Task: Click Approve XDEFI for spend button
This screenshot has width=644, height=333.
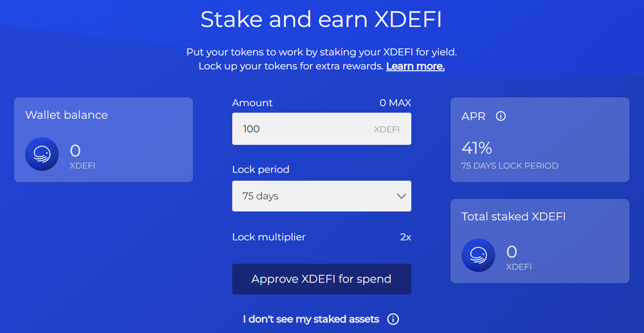Action: [x=321, y=279]
